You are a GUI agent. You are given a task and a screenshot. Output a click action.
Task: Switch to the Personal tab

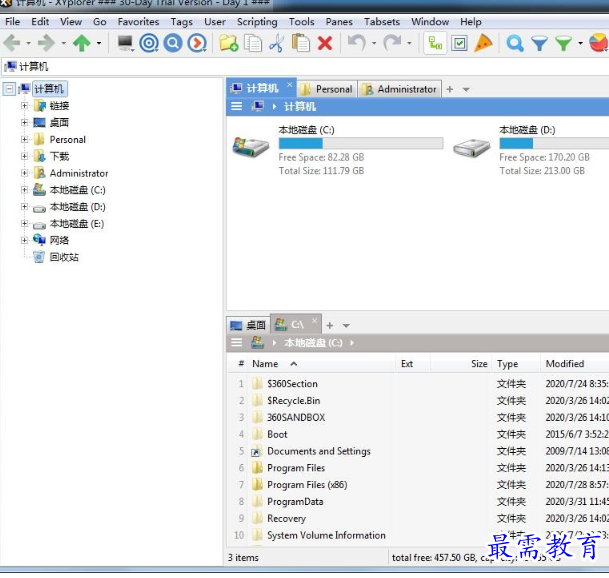pyautogui.click(x=327, y=89)
